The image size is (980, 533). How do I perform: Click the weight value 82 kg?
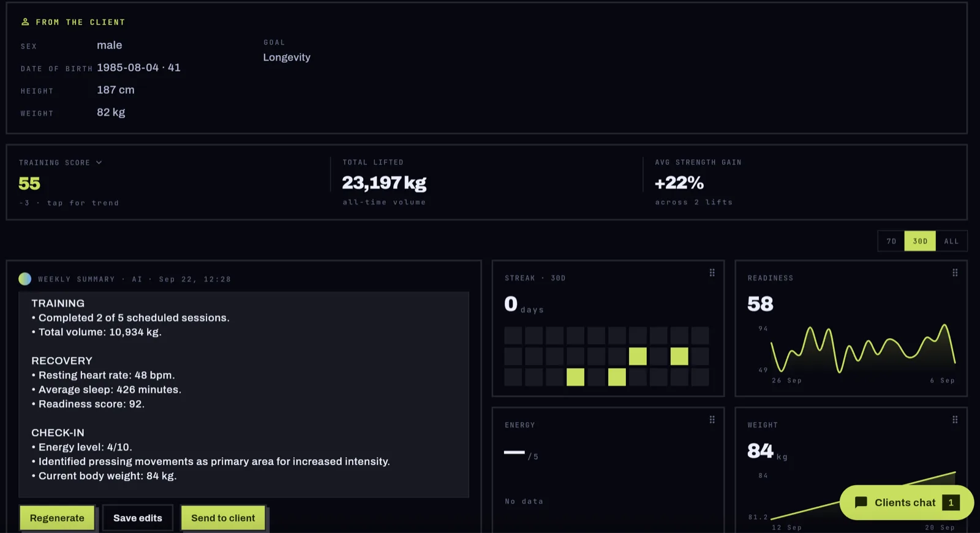coord(111,113)
